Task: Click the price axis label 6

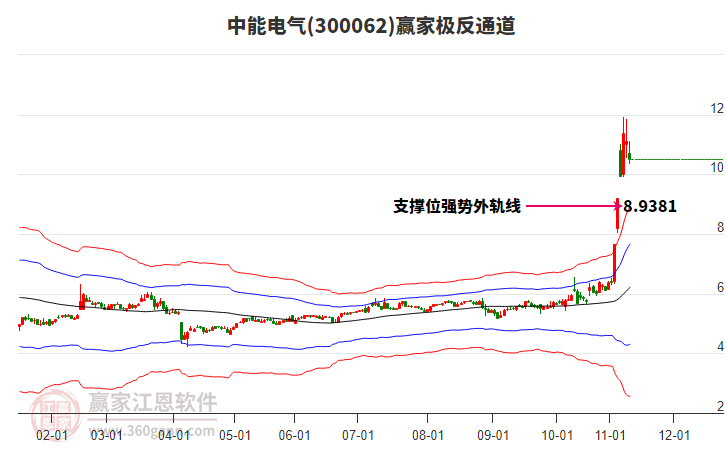Action: pos(720,287)
